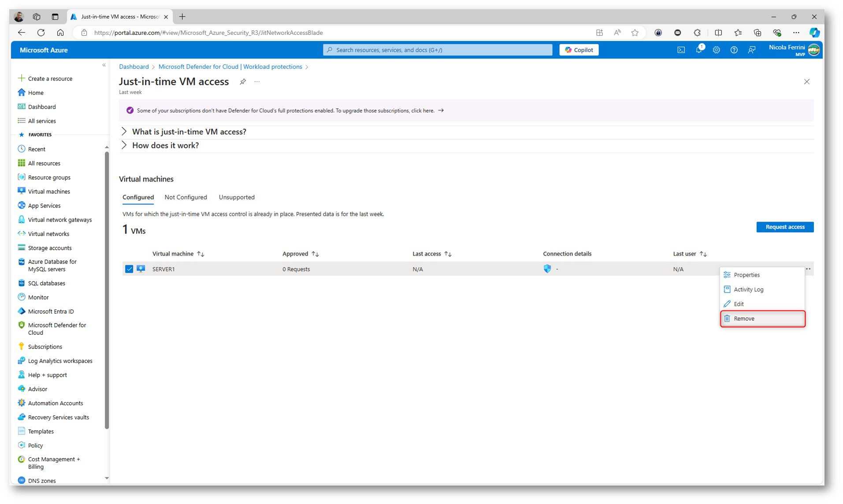Open the Dashboard breadcrumb link
This screenshot has height=504, width=843.
[134, 67]
